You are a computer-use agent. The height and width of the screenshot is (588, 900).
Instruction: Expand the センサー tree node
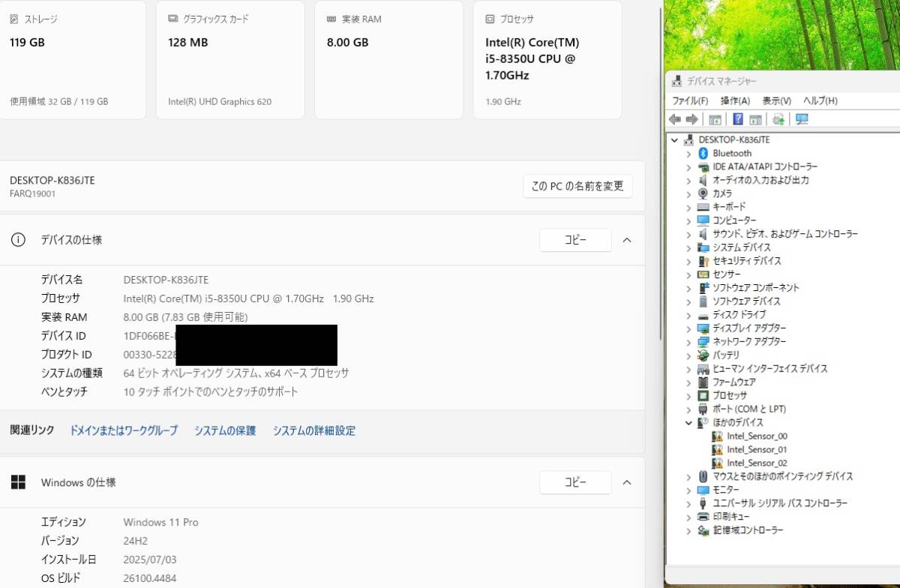pyautogui.click(x=688, y=274)
